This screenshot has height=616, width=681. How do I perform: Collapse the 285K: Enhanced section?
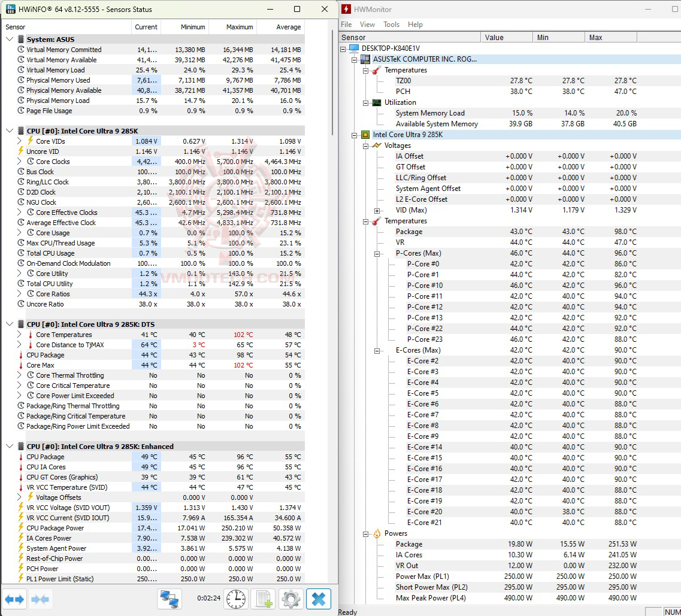[x=10, y=446]
